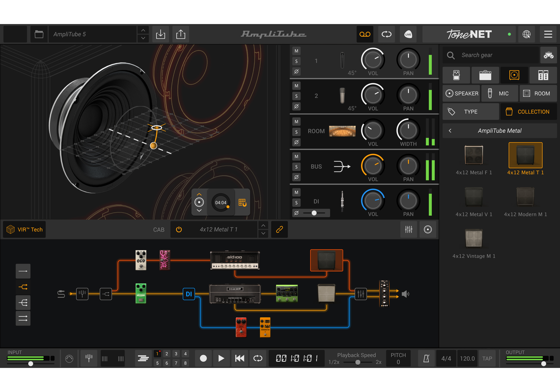
Task: Switch to SPEAKER tab
Action: (461, 93)
